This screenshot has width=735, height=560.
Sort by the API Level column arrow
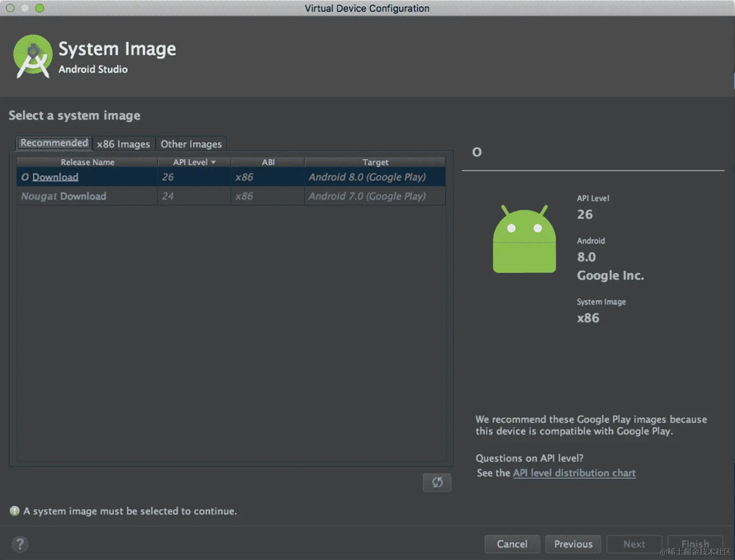pos(213,162)
